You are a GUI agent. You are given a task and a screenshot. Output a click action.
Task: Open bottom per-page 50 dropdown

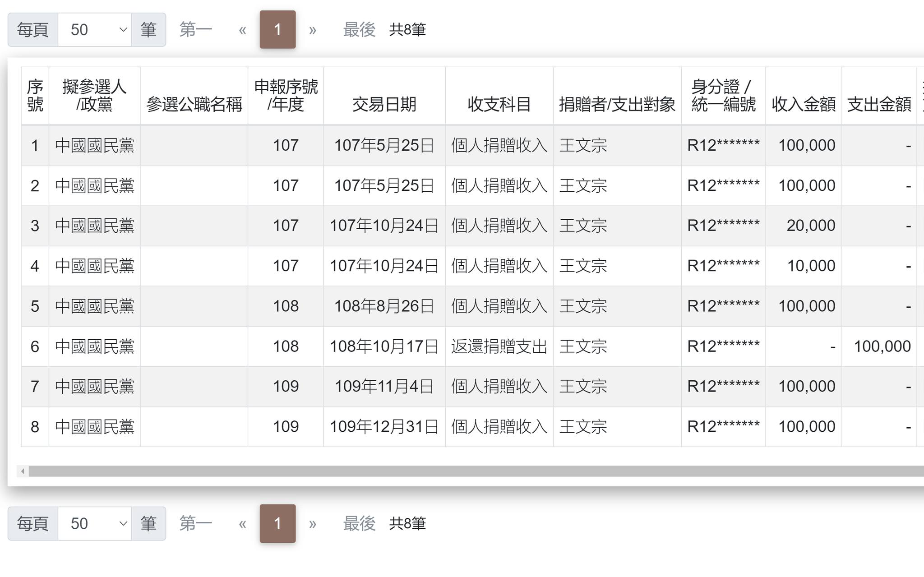pyautogui.click(x=95, y=523)
